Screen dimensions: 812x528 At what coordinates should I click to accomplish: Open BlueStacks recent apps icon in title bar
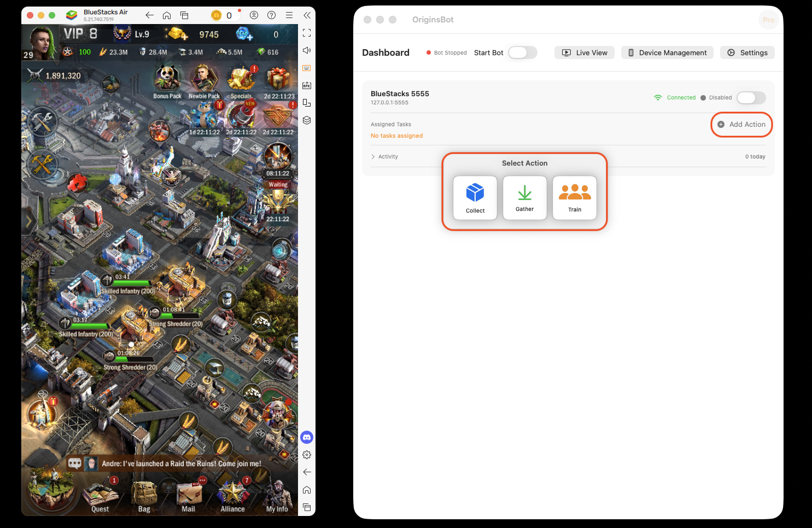(184, 15)
